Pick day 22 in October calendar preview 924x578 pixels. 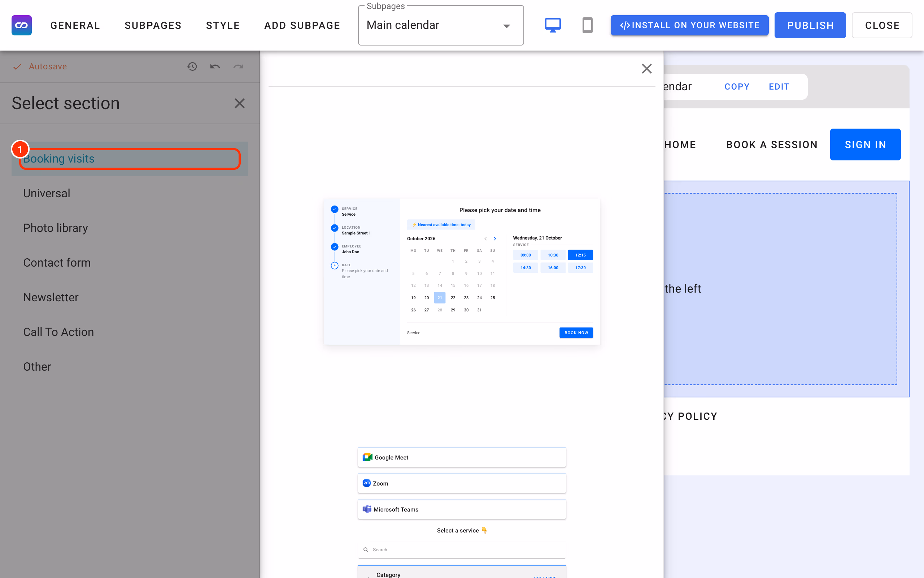pyautogui.click(x=453, y=298)
